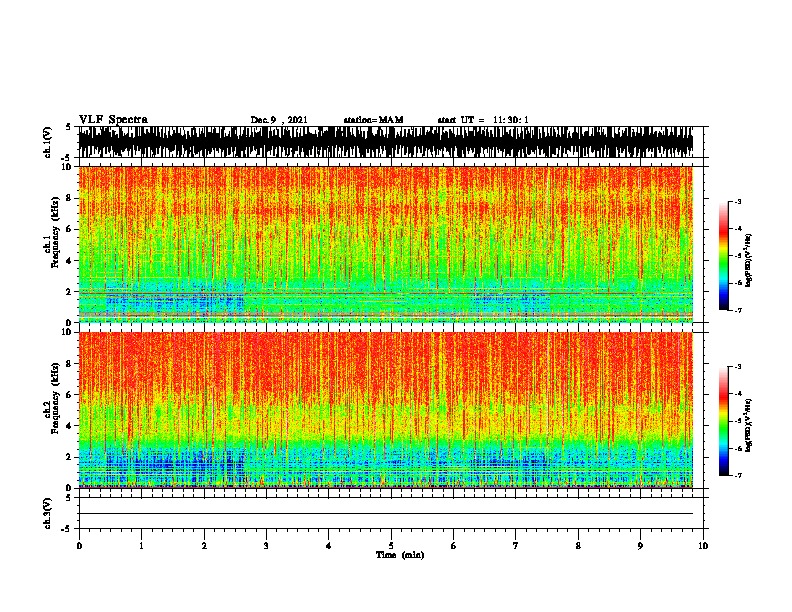Click the 'VLF Spectra' title text
792x612 pixels.
click(x=113, y=120)
